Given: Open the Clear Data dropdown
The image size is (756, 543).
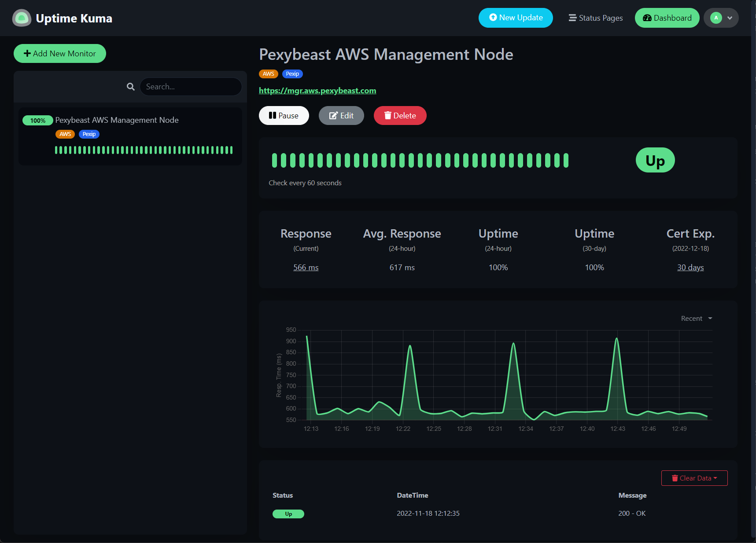Looking at the screenshot, I should click(x=694, y=478).
